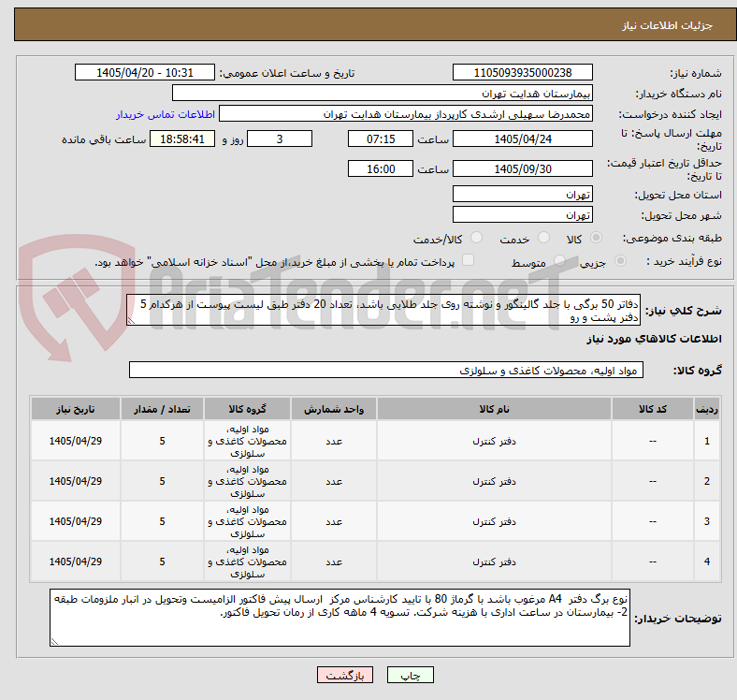
Task: Select the کالا/خدمت radio button
Action: [477, 238]
